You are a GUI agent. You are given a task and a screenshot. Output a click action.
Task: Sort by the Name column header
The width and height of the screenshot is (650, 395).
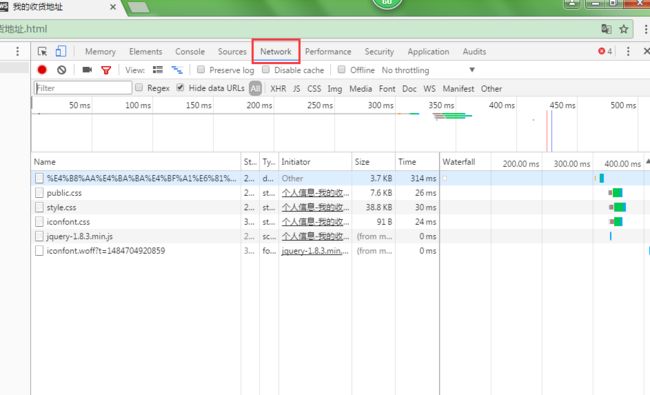click(x=136, y=162)
